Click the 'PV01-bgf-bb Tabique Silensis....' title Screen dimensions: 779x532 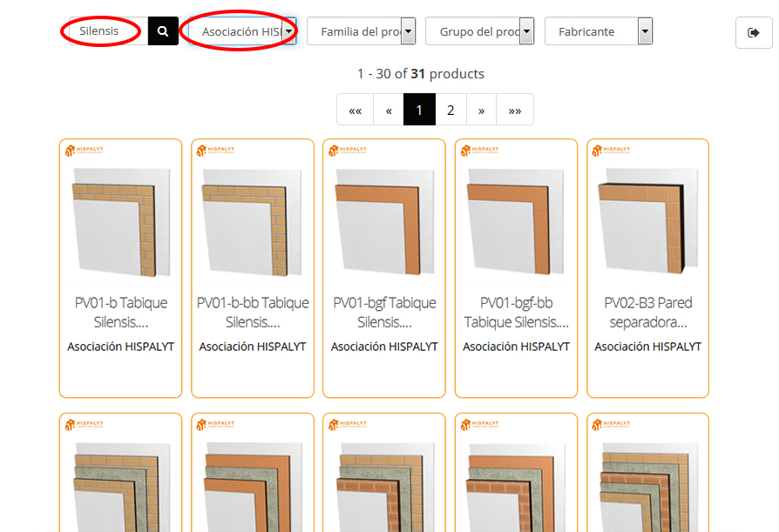516,313
